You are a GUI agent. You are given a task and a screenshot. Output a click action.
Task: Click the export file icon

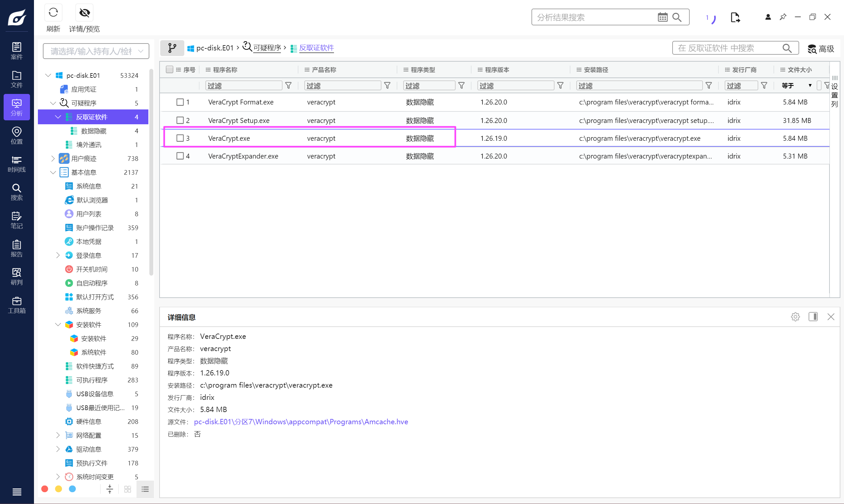point(735,17)
